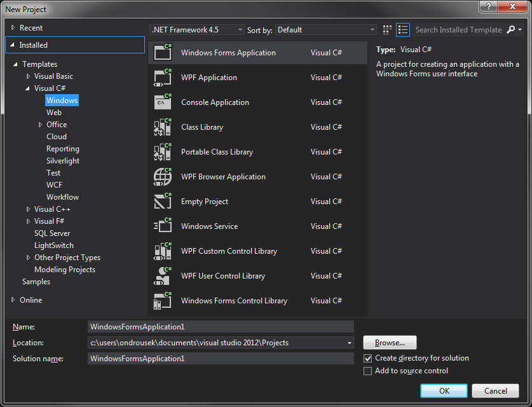The height and width of the screenshot is (407, 532).
Task: Click the Class Library template icon
Action: [x=163, y=127]
